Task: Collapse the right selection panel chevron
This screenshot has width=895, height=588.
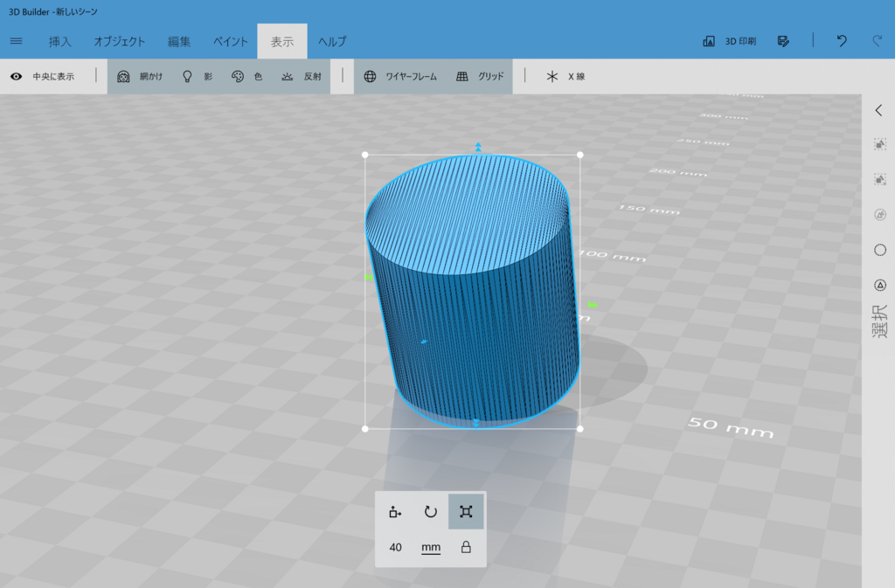Action: point(879,110)
